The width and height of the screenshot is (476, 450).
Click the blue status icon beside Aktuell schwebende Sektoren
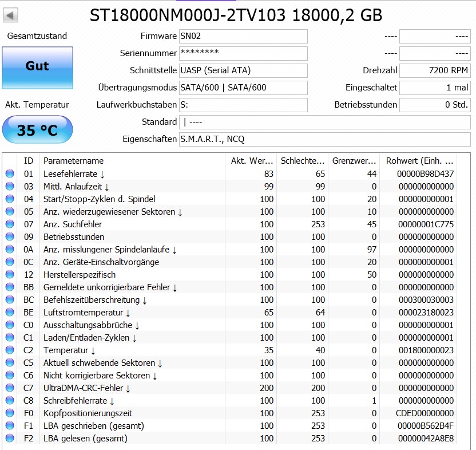click(10, 363)
